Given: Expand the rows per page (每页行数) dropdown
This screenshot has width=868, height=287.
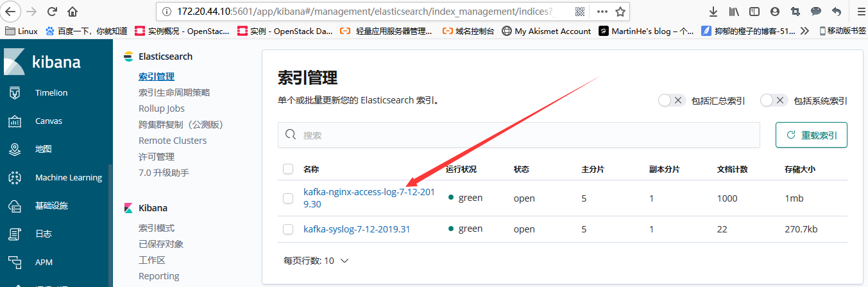Looking at the screenshot, I should tap(316, 261).
